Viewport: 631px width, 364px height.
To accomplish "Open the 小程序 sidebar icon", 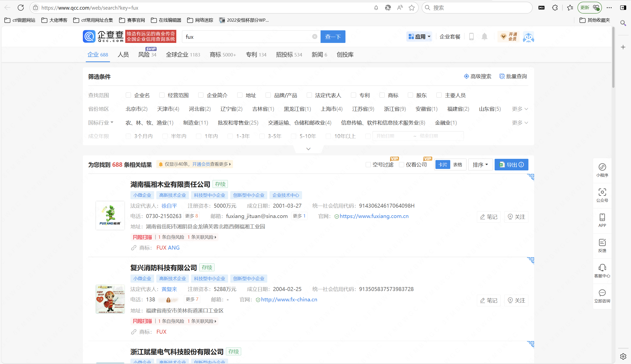I will [602, 170].
